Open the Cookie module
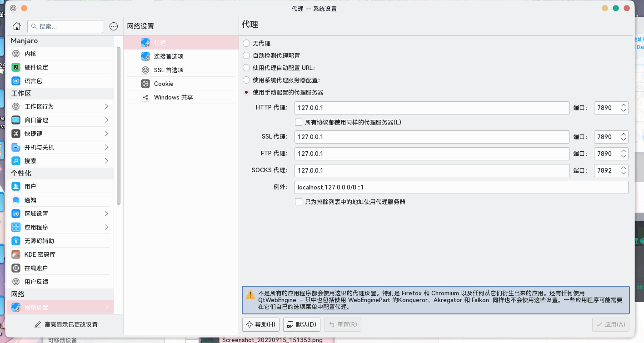Image resolution: width=644 pixels, height=343 pixels. point(181,84)
